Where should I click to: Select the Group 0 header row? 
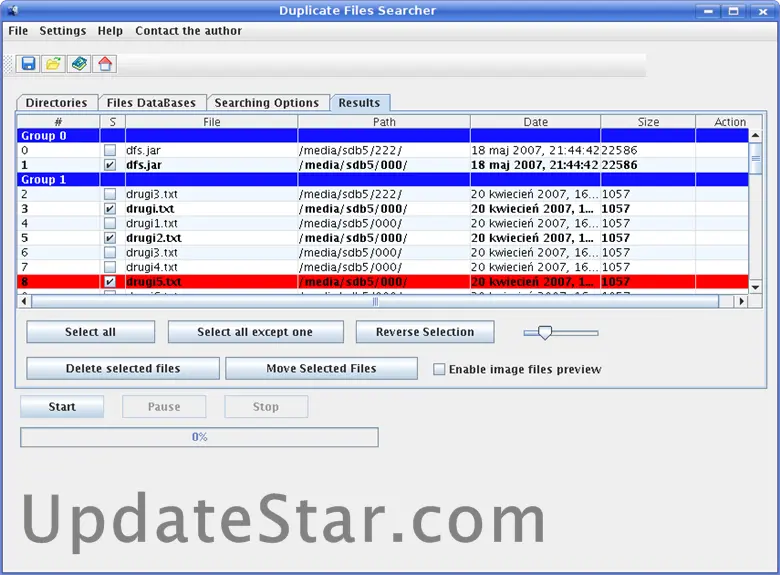pyautogui.click(x=383, y=136)
